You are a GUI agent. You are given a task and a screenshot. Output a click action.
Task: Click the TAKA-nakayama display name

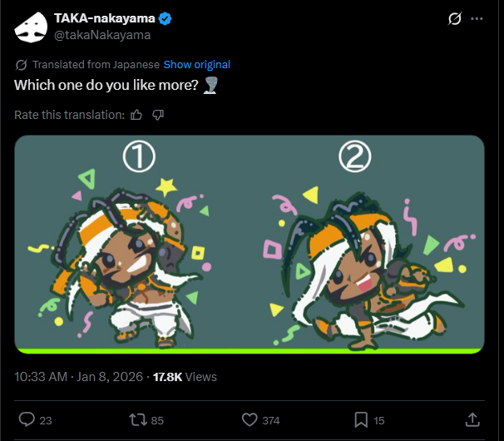pos(106,19)
